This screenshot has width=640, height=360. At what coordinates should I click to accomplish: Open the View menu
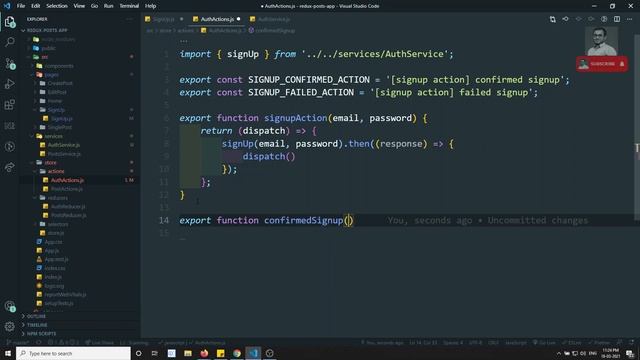pyautogui.click(x=79, y=6)
